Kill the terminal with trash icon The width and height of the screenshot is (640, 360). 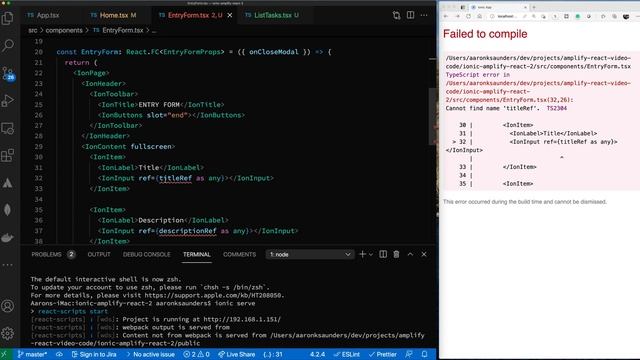pyautogui.click(x=396, y=254)
